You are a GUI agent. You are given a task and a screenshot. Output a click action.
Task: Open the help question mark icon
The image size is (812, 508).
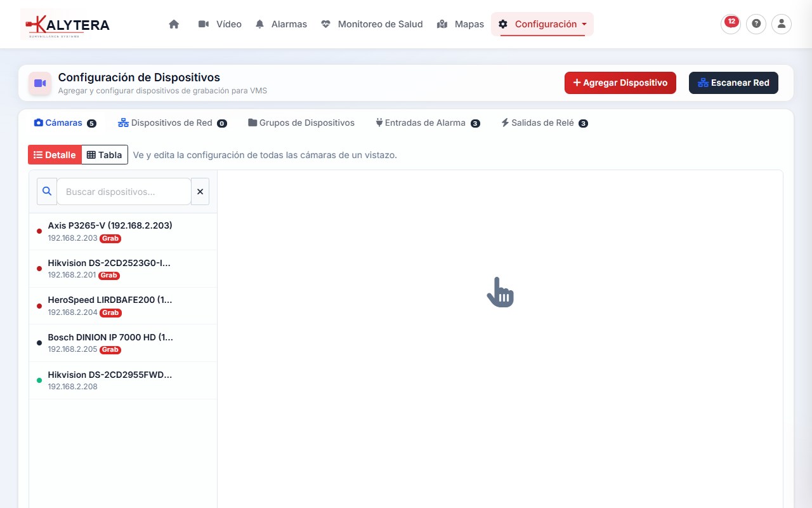[x=756, y=24]
